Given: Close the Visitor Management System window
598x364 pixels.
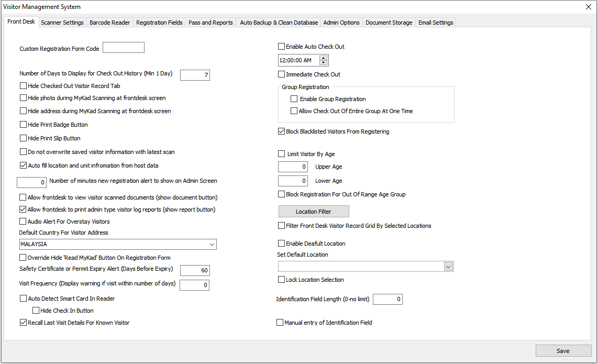Looking at the screenshot, I should 588,7.
